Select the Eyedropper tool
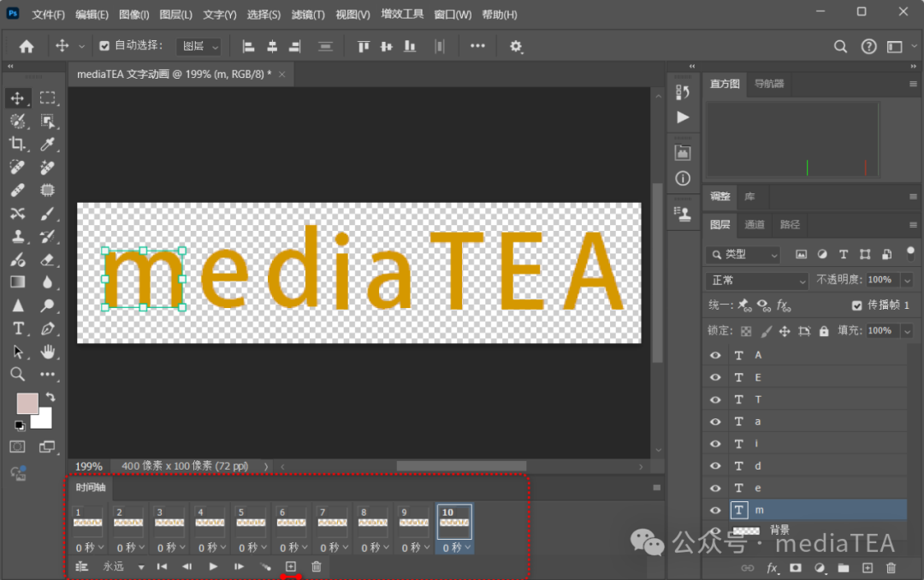This screenshot has height=580, width=924. click(47, 144)
